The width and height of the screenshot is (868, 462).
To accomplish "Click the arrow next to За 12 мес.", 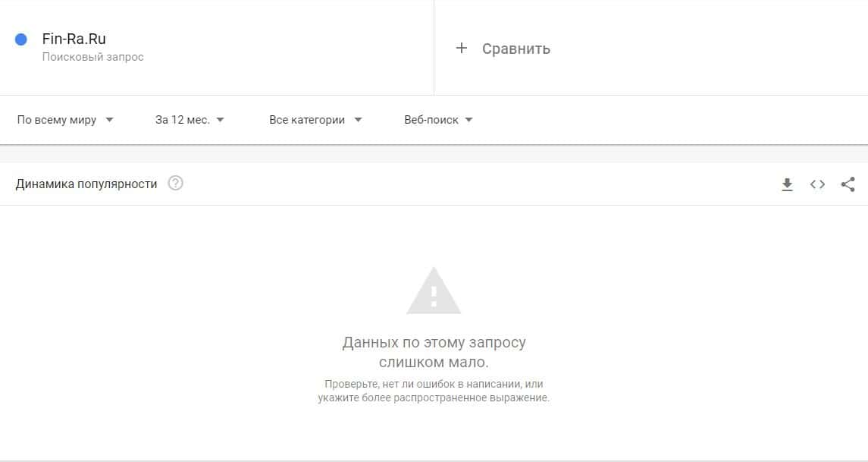I will [220, 120].
